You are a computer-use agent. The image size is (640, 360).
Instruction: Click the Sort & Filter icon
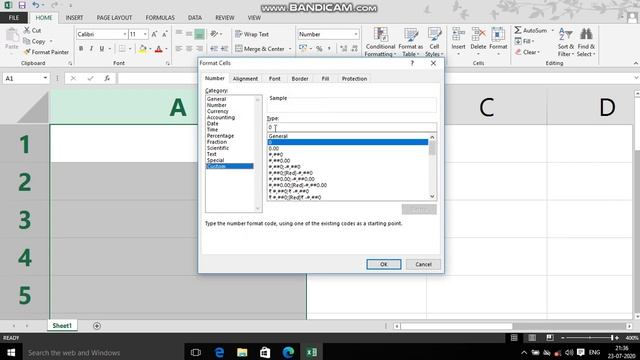(x=566, y=35)
